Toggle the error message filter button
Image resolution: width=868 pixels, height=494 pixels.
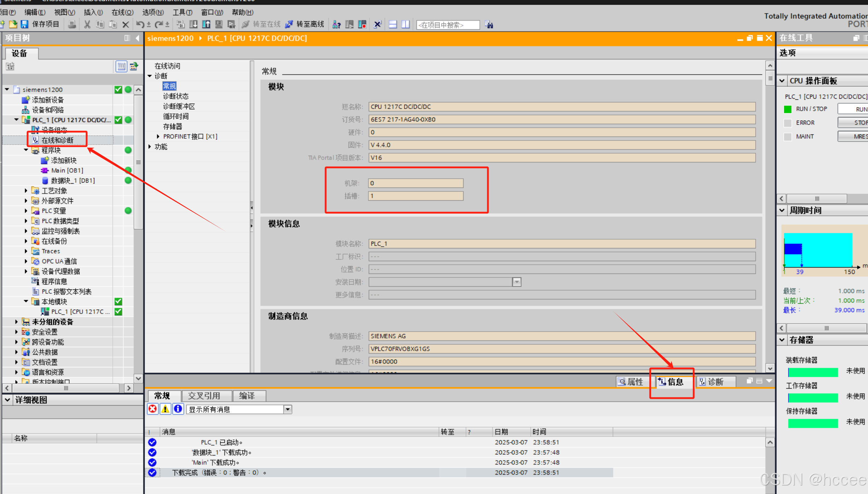(153, 409)
